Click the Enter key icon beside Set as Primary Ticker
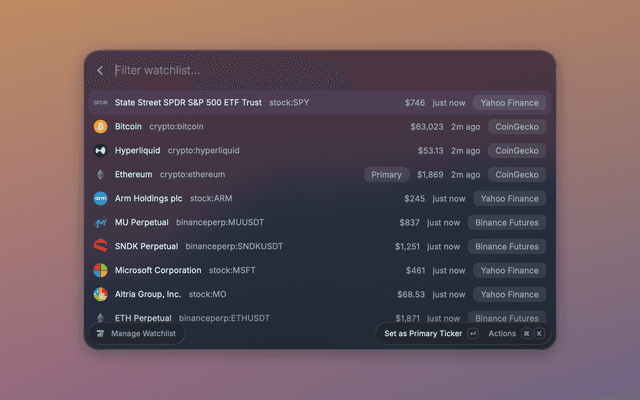The image size is (640, 400). coord(473,333)
